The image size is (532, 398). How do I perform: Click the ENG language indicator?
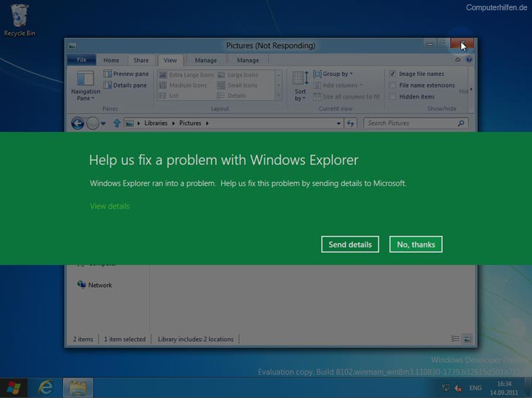475,389
